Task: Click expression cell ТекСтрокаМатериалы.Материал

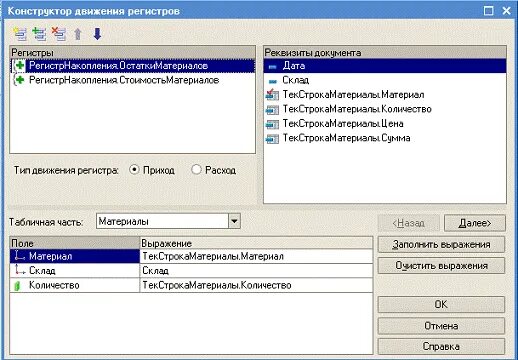Action: (256, 256)
